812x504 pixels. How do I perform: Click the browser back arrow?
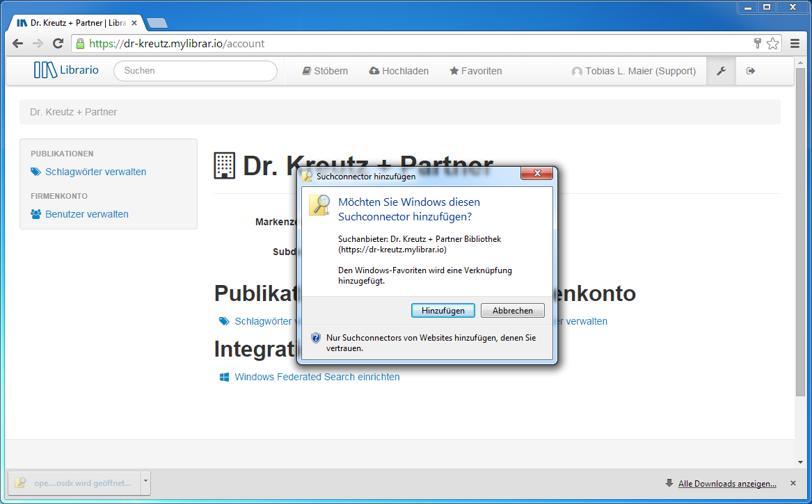[17, 44]
